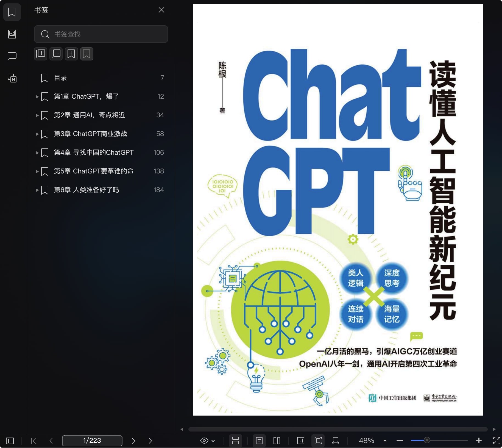This screenshot has height=448, width=502.
Task: Close the 书签 panel
Action: (161, 10)
